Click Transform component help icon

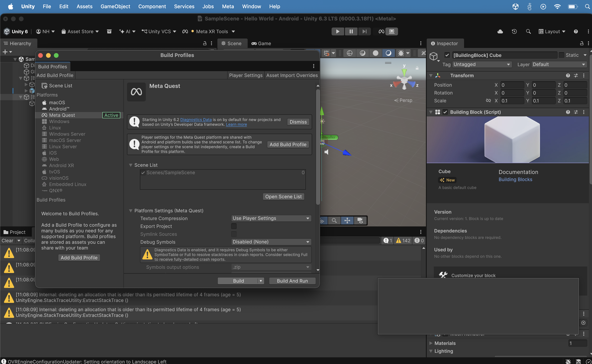tap(568, 76)
